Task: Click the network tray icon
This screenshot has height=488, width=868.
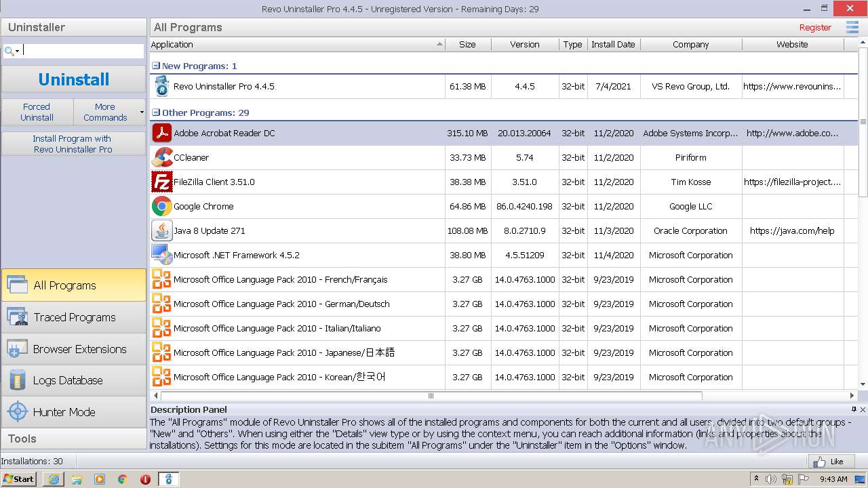Action: pos(787,479)
